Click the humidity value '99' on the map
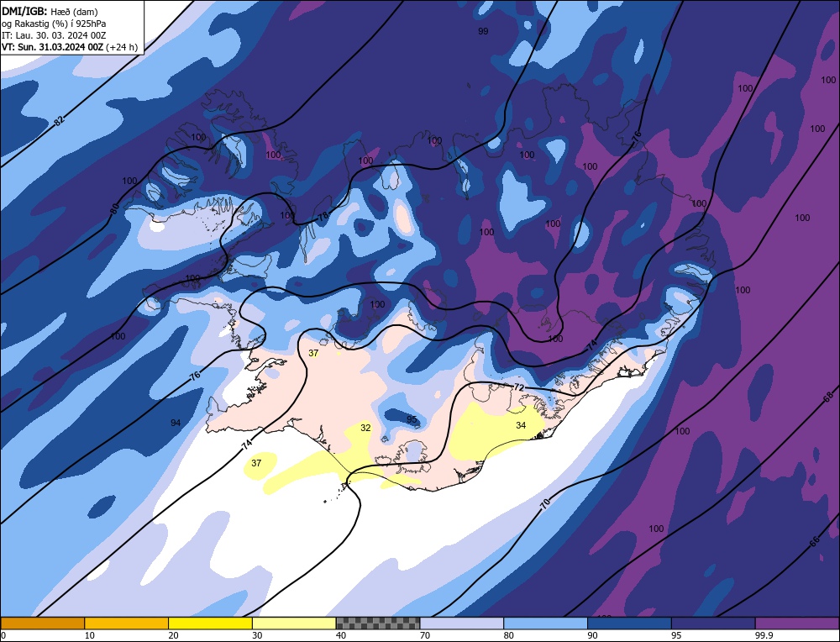Screen dimensions: 840x642 coord(483,32)
